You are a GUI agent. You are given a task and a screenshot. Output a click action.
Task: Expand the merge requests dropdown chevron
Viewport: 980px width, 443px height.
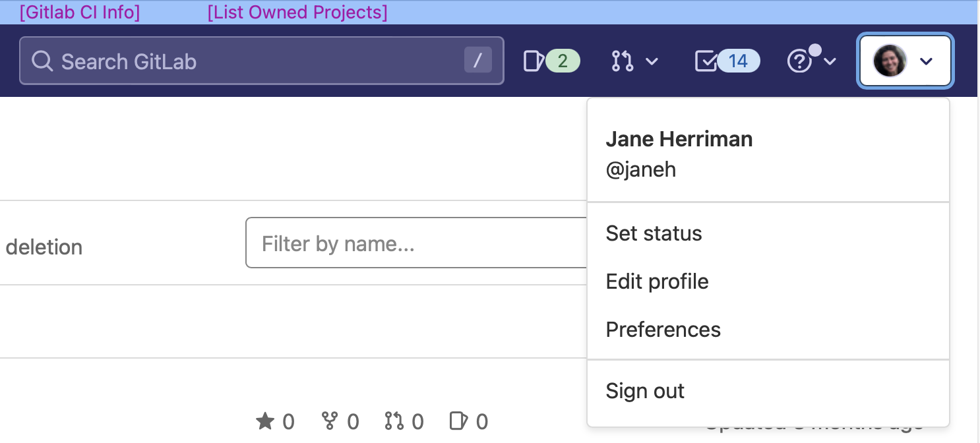click(x=652, y=61)
